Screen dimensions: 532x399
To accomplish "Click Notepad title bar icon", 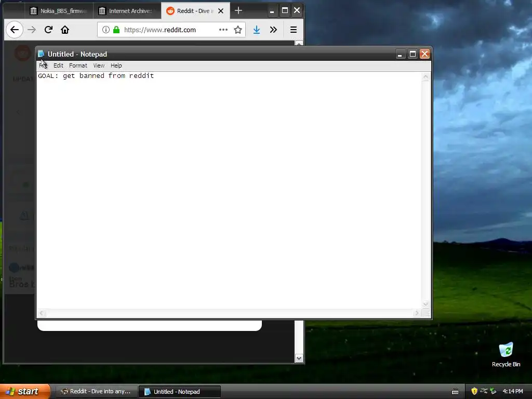I will (42, 54).
